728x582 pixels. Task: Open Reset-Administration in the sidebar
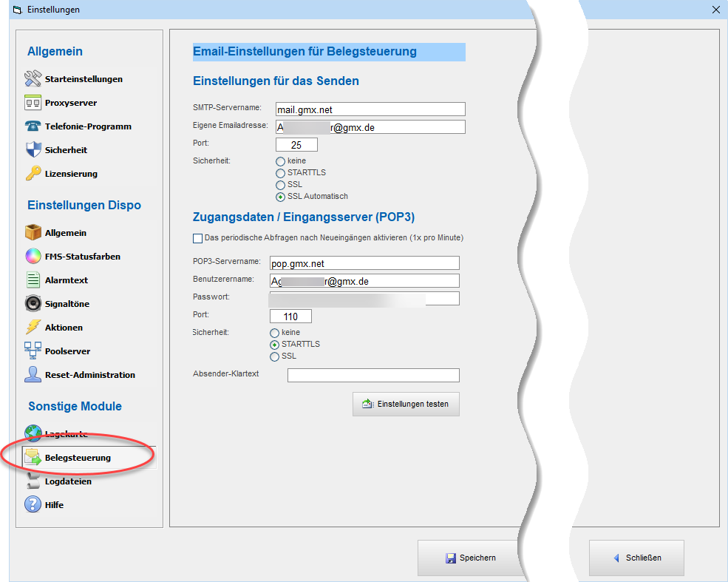pos(89,375)
